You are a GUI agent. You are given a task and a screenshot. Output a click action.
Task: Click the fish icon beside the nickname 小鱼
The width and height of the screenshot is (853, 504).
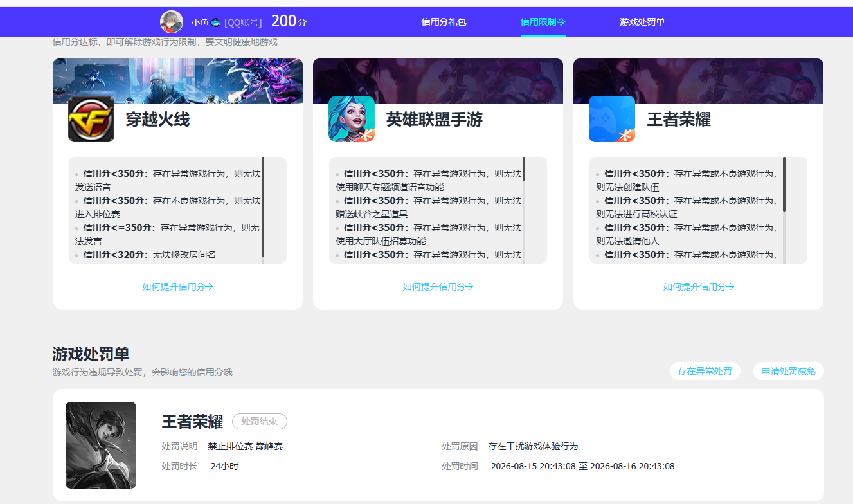click(x=216, y=22)
